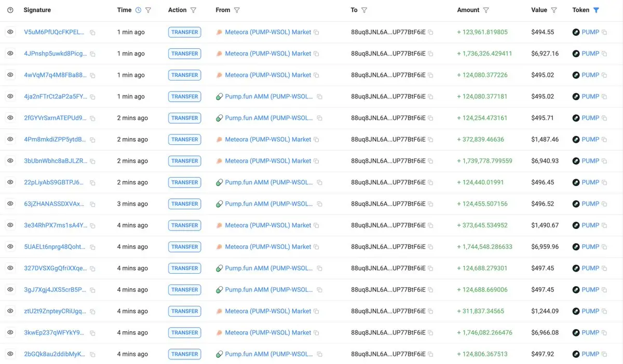Copy From address in 22pLiyAbS9GBTPJ6 row

[319, 183]
